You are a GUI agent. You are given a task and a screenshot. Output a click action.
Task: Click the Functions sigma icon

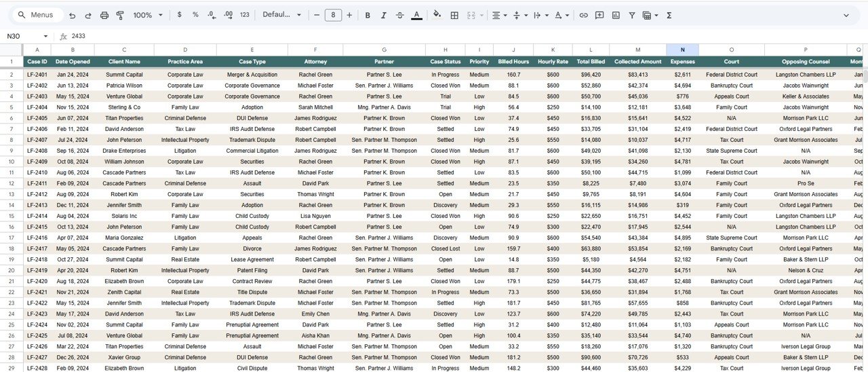coord(669,15)
